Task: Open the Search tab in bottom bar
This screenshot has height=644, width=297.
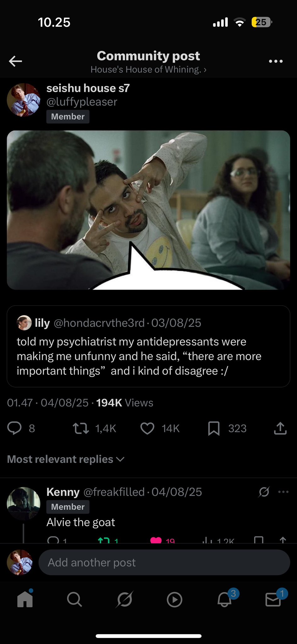Action: pyautogui.click(x=75, y=599)
